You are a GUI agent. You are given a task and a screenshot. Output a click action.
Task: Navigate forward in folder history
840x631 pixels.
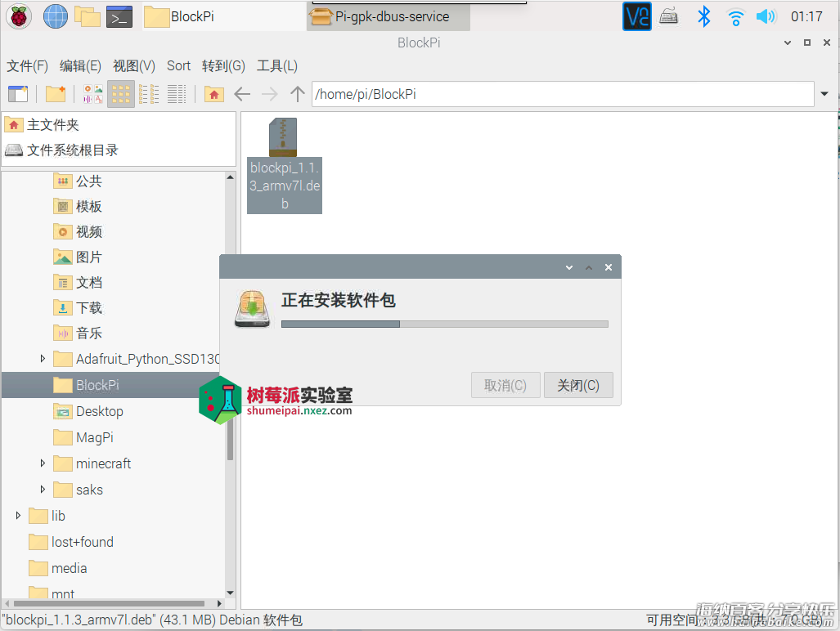(269, 94)
